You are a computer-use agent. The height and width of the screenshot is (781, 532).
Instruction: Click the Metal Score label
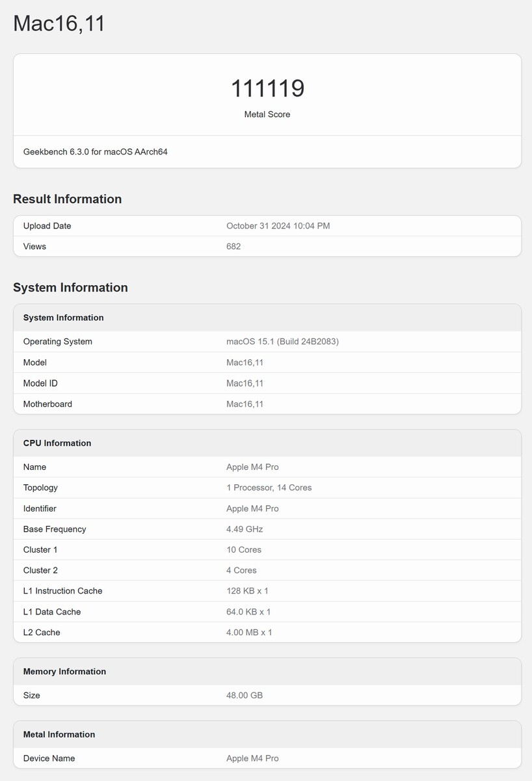pos(267,115)
